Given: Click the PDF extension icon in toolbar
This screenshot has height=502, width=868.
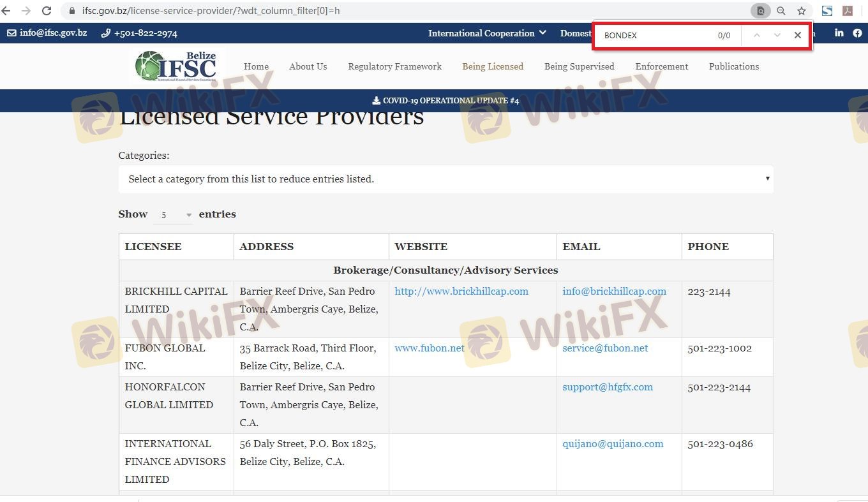Looking at the screenshot, I should [848, 11].
